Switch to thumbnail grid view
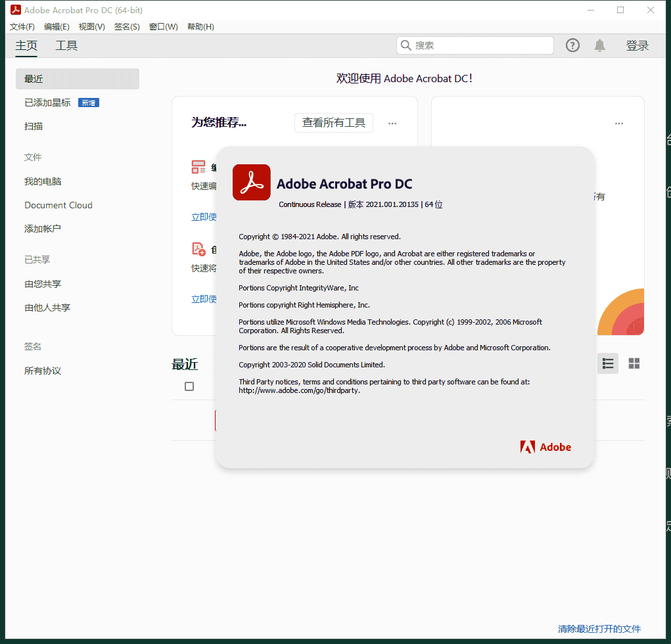Viewport: 671px width, 644px height. (x=634, y=363)
